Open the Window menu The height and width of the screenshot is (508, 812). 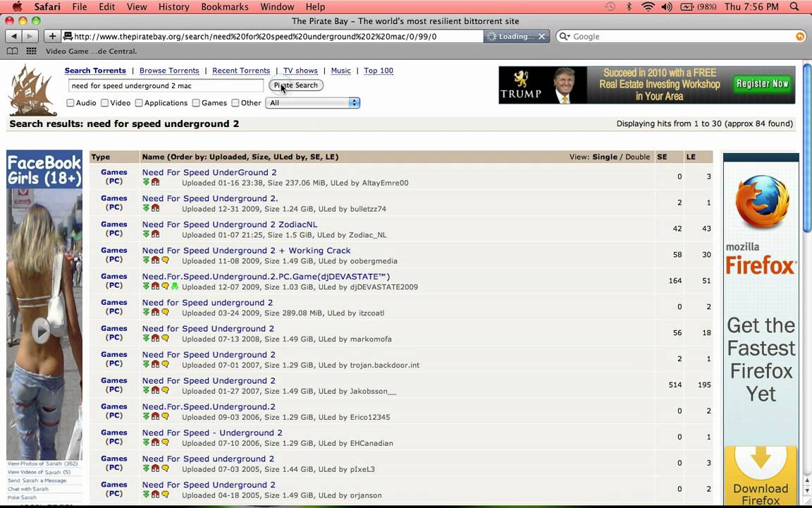pos(277,7)
